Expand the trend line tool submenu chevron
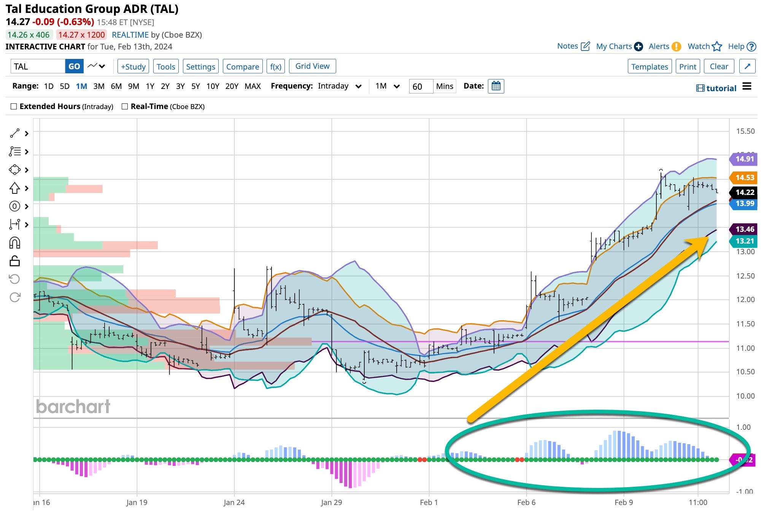Viewport: 772px width, 532px height. click(27, 133)
